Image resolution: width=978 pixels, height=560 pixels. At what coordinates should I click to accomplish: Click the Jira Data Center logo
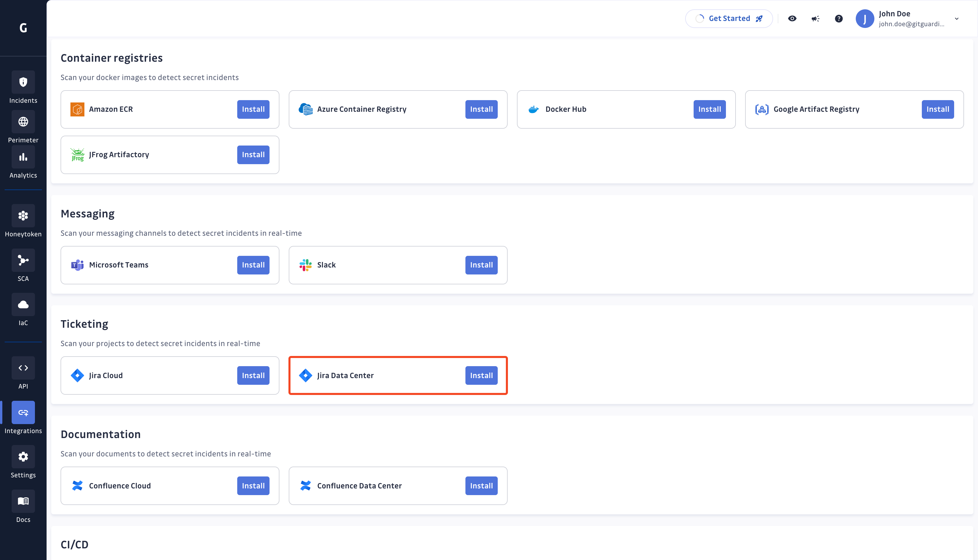306,375
